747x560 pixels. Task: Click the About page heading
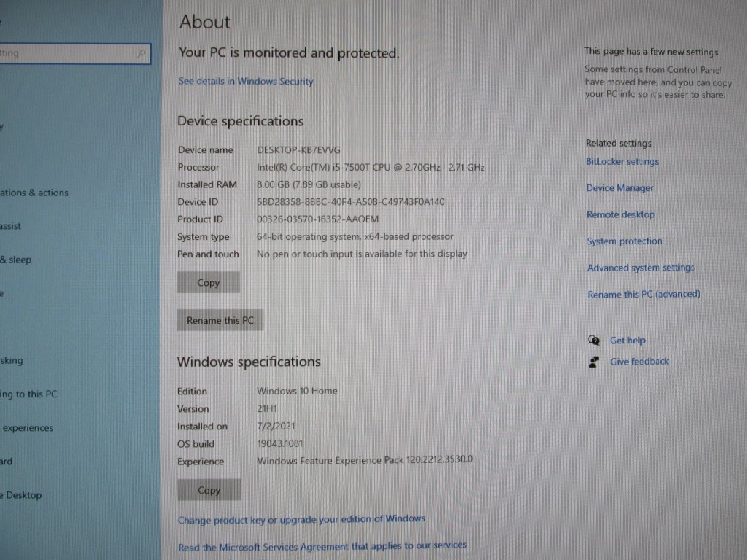click(205, 22)
